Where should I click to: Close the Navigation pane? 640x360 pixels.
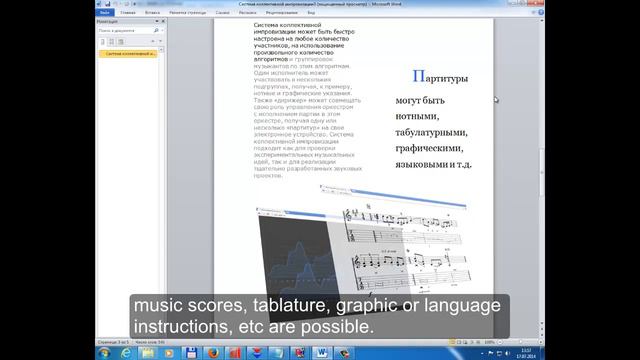163,21
